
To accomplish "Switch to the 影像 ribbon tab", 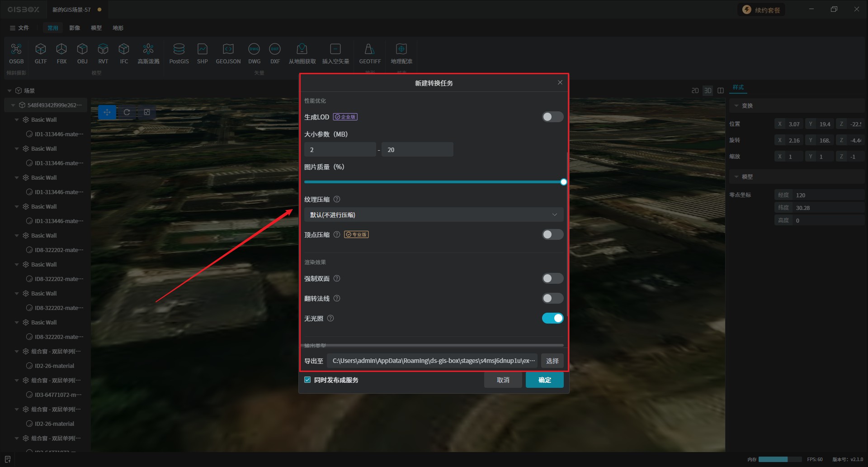I will point(75,28).
